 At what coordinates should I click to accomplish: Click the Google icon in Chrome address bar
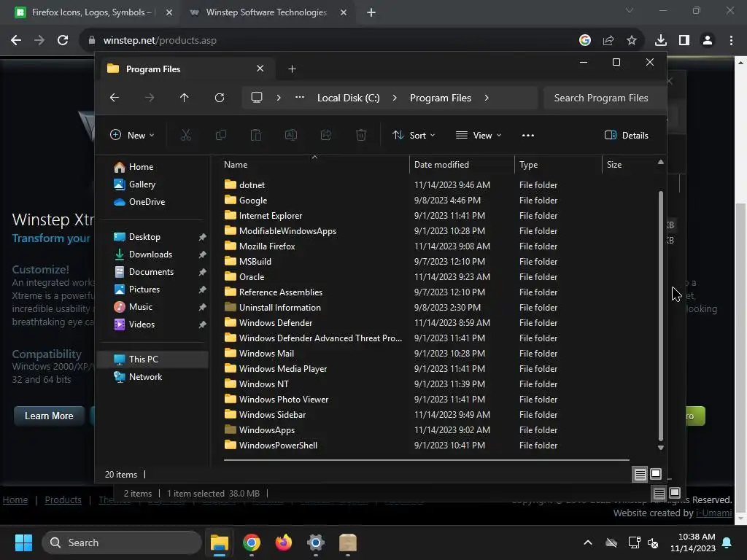[585, 41]
